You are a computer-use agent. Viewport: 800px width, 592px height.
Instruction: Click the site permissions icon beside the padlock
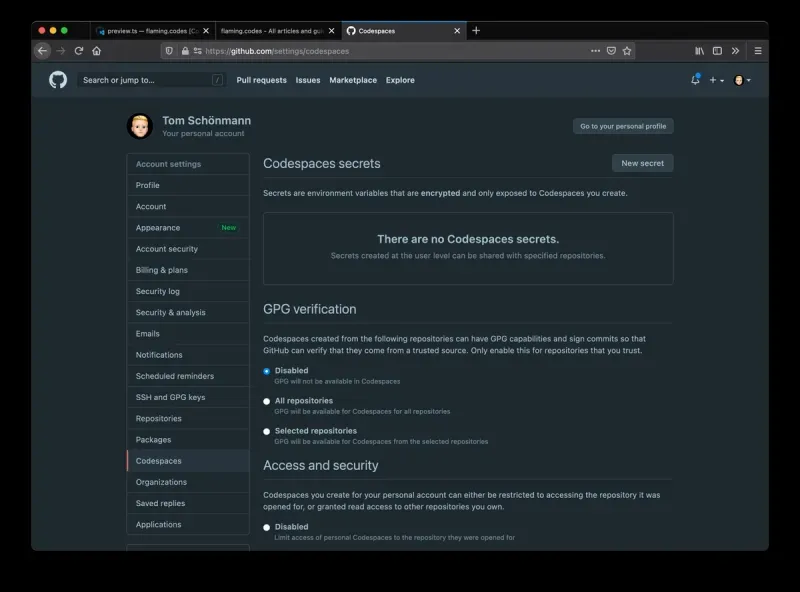(197, 51)
